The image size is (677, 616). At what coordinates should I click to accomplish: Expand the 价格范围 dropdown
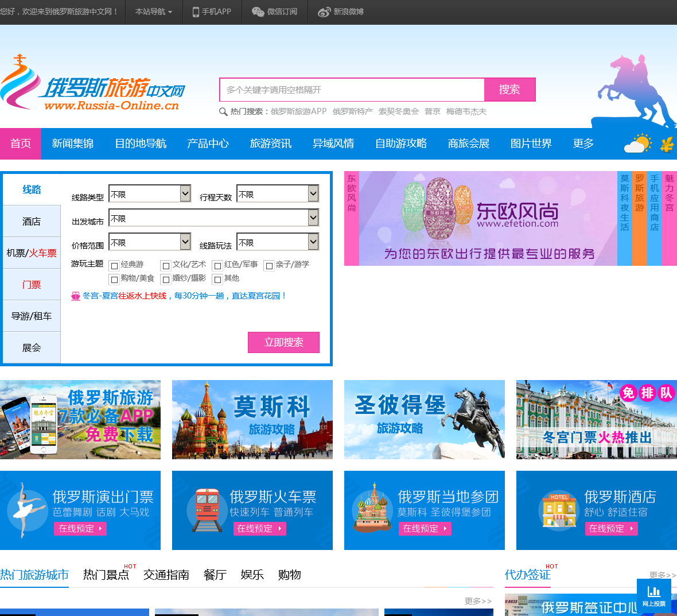tap(149, 242)
